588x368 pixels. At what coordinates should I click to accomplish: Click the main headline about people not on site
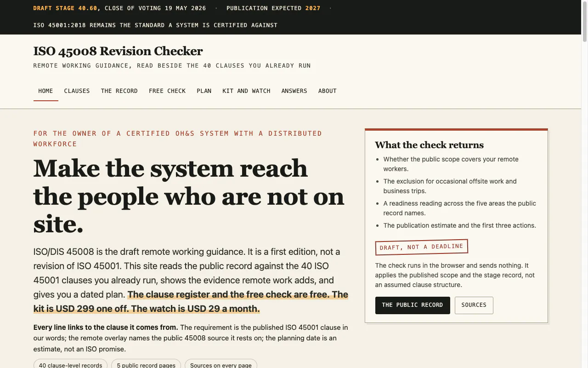[189, 196]
